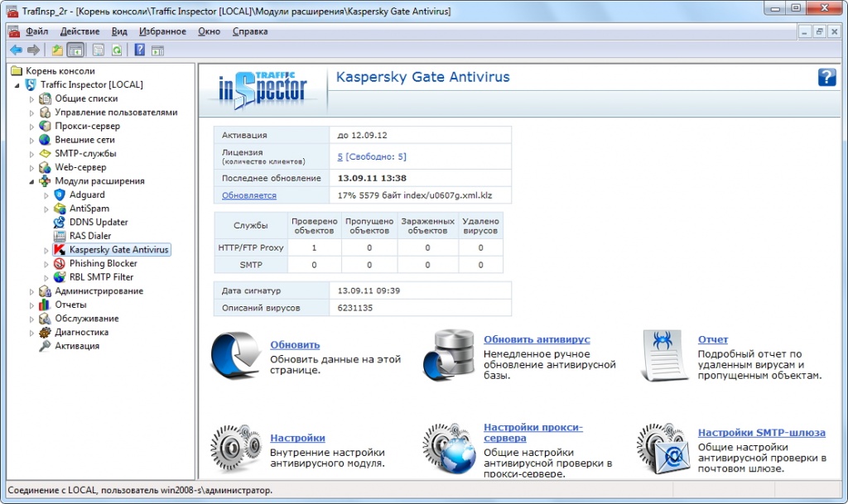848x504 pixels.
Task: Click the license link 5 [Свободно: 5]
Action: (372, 156)
